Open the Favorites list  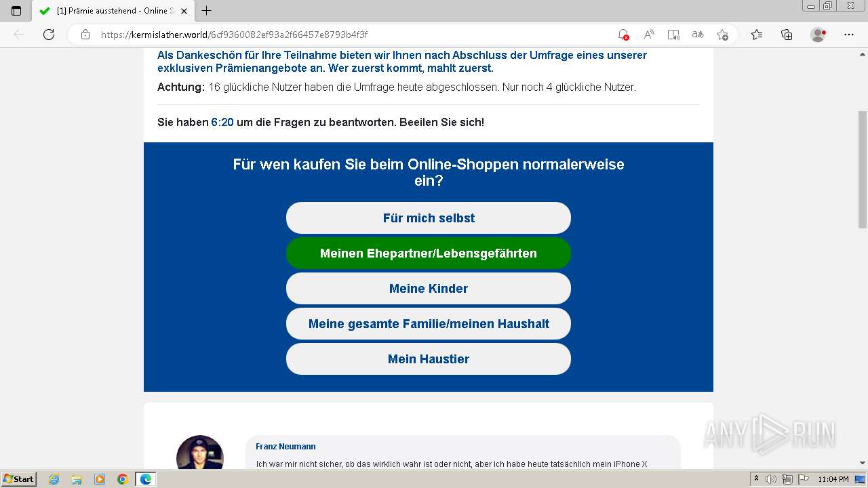point(757,35)
